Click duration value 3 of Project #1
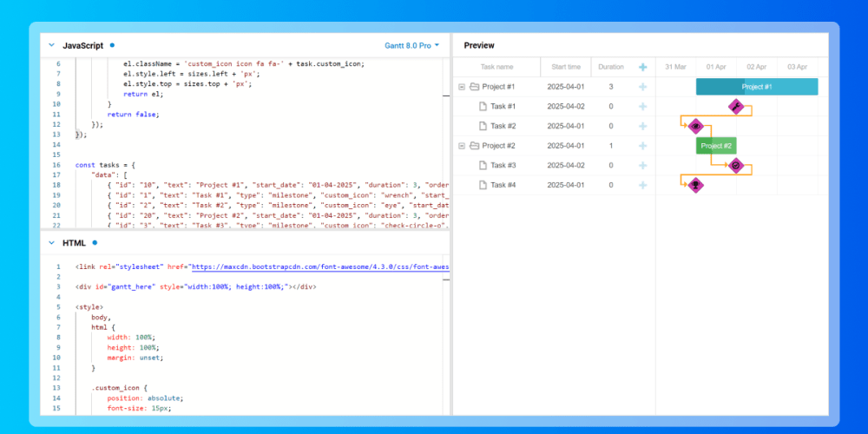Screen dimensions: 868x434 (610, 87)
